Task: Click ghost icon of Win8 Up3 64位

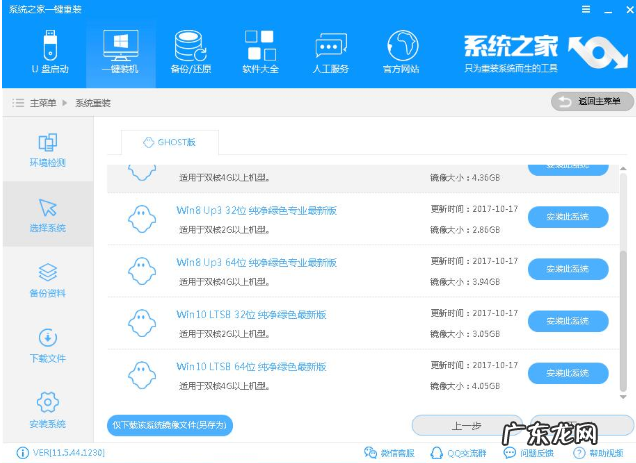Action: click(142, 271)
